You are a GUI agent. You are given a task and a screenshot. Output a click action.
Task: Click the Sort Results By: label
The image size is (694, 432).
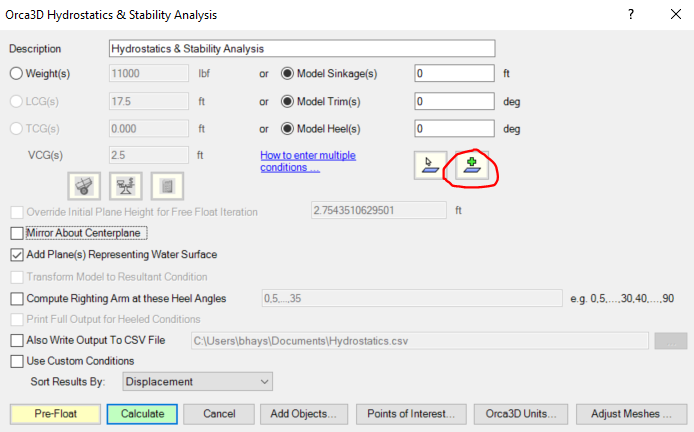(x=68, y=382)
